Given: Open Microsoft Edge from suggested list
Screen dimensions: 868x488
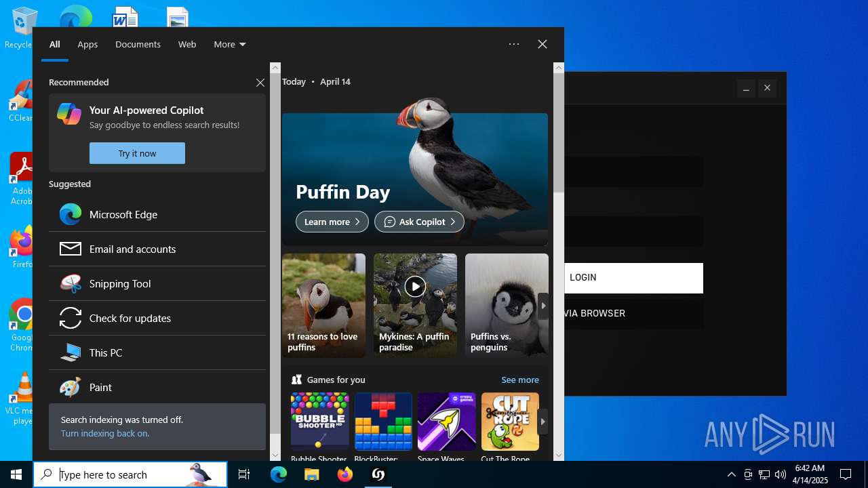Looking at the screenshot, I should click(x=157, y=214).
